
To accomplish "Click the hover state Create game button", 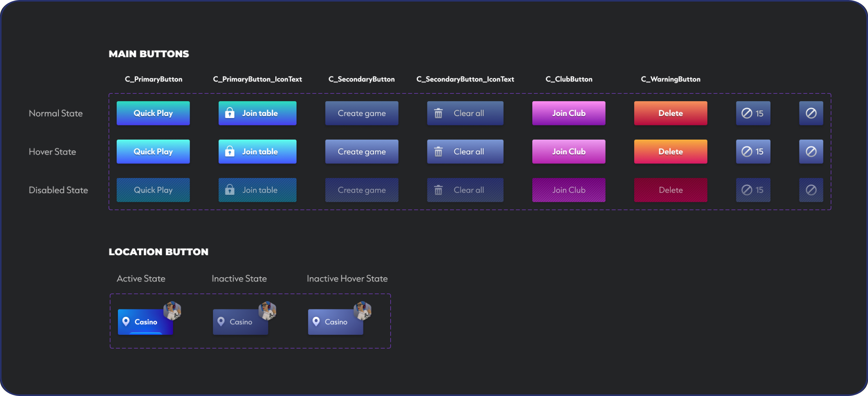I will (362, 152).
